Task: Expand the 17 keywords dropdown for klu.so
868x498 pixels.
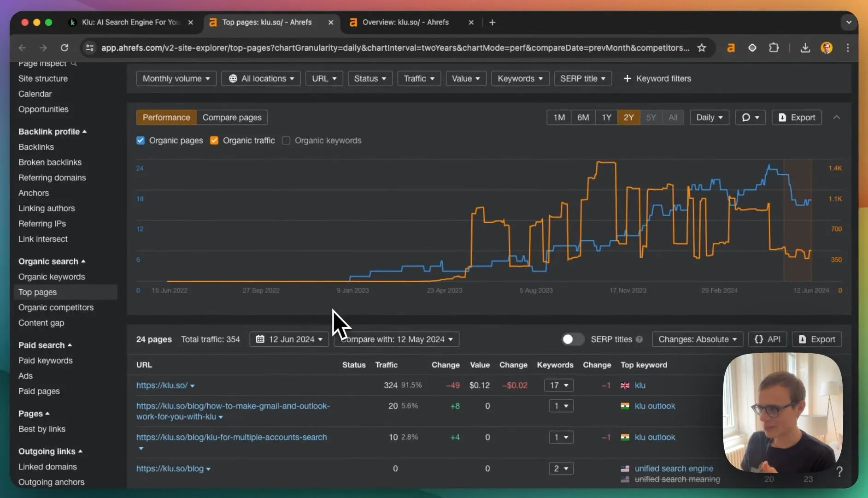Action: point(558,385)
